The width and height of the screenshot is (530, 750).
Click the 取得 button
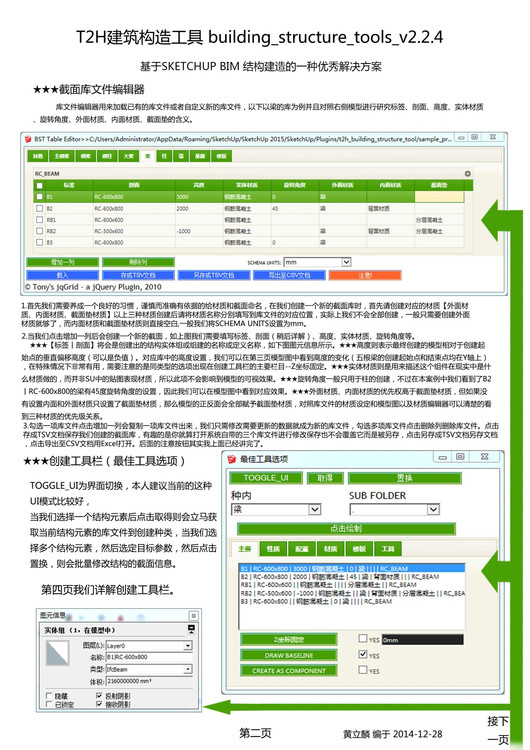tap(325, 478)
